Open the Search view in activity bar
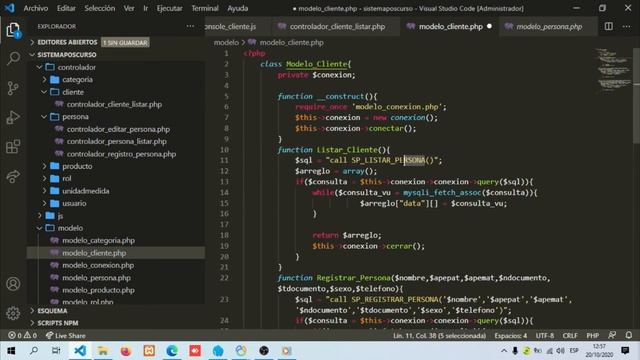640x360 pixels. click(13, 58)
